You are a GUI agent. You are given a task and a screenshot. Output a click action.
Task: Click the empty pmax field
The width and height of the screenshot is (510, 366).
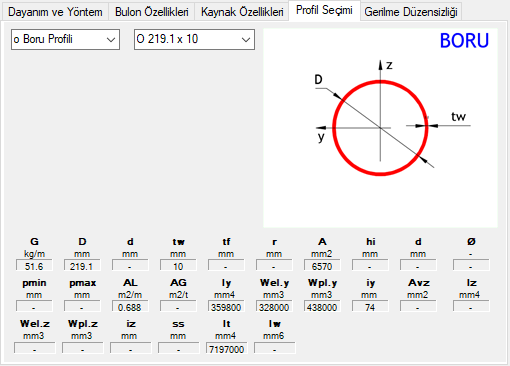[82, 307]
